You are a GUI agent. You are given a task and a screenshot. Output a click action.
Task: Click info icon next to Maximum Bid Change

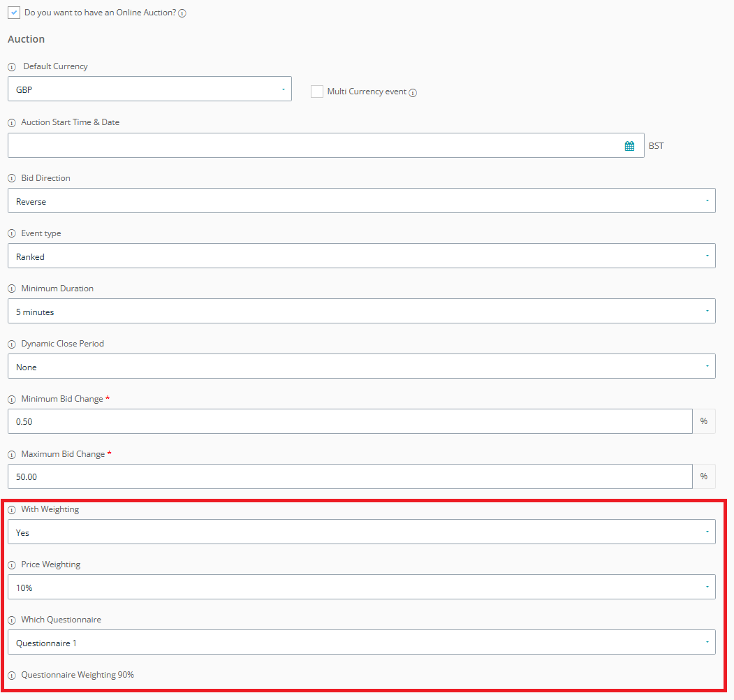point(12,455)
